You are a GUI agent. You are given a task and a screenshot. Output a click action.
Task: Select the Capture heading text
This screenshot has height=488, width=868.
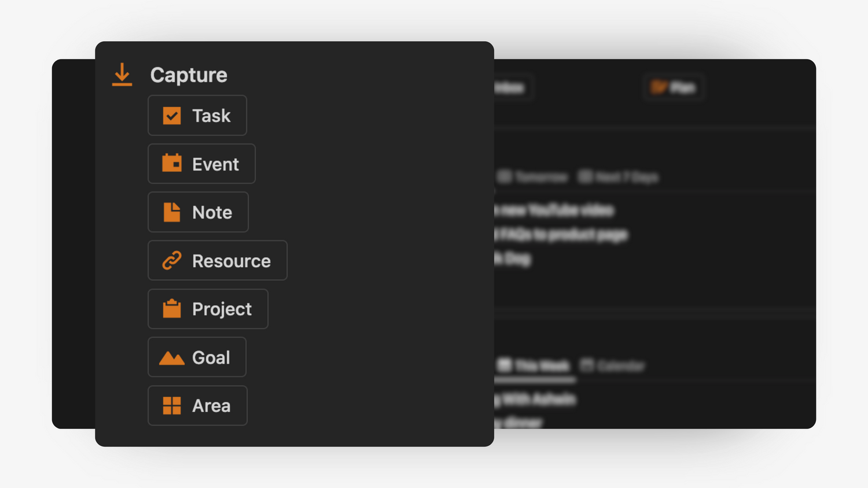click(x=189, y=75)
